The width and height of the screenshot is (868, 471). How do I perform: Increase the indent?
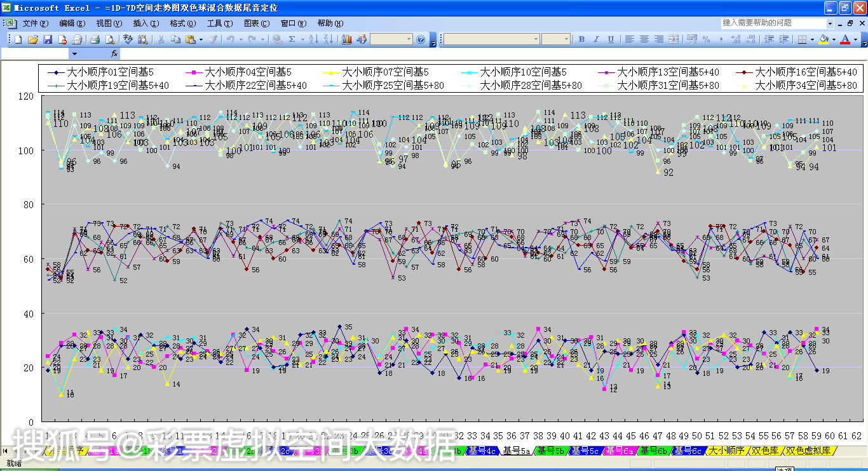click(783, 39)
